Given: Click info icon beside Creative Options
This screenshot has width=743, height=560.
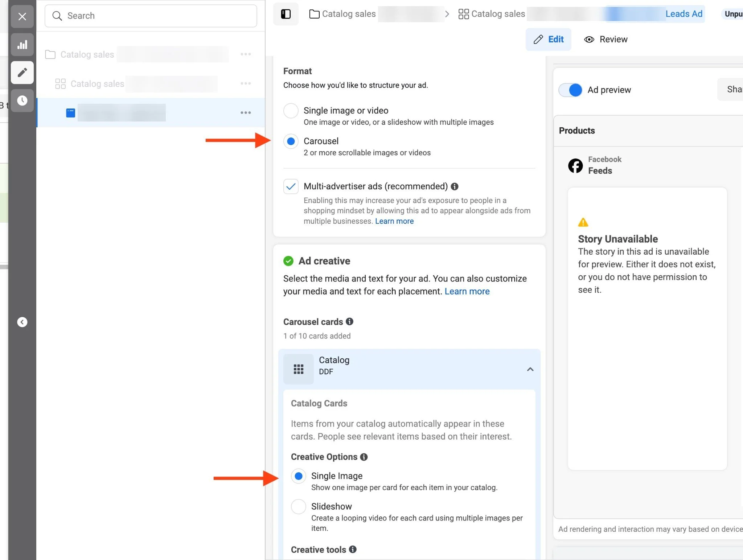Looking at the screenshot, I should pyautogui.click(x=364, y=457).
